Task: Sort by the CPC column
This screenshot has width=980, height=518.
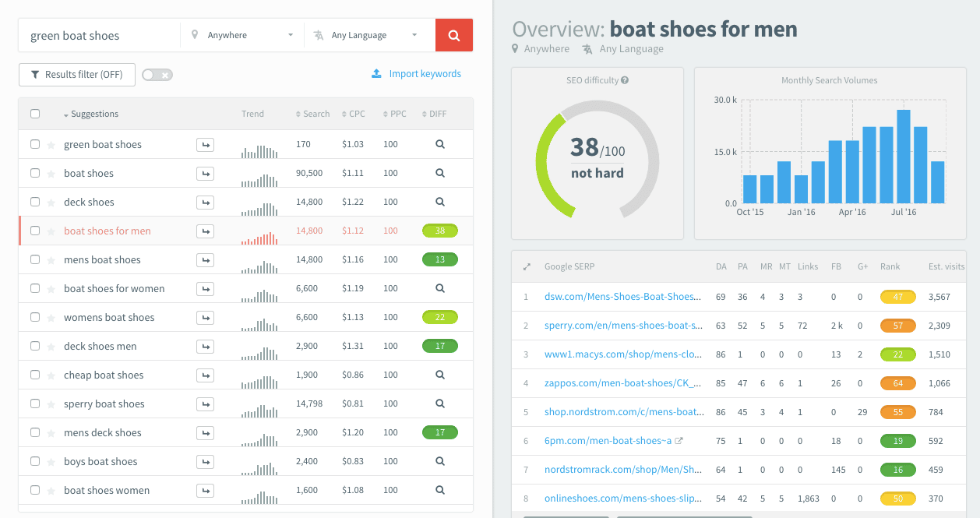Action: [x=354, y=114]
